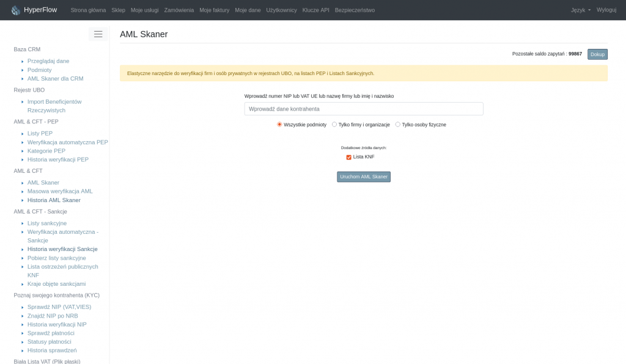Open AML Skaner dla CRM link
The width and height of the screenshot is (626, 364).
pyautogui.click(x=56, y=79)
